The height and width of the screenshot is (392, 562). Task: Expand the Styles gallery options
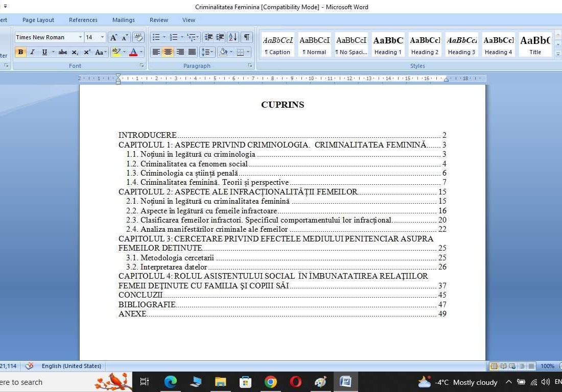[x=557, y=55]
